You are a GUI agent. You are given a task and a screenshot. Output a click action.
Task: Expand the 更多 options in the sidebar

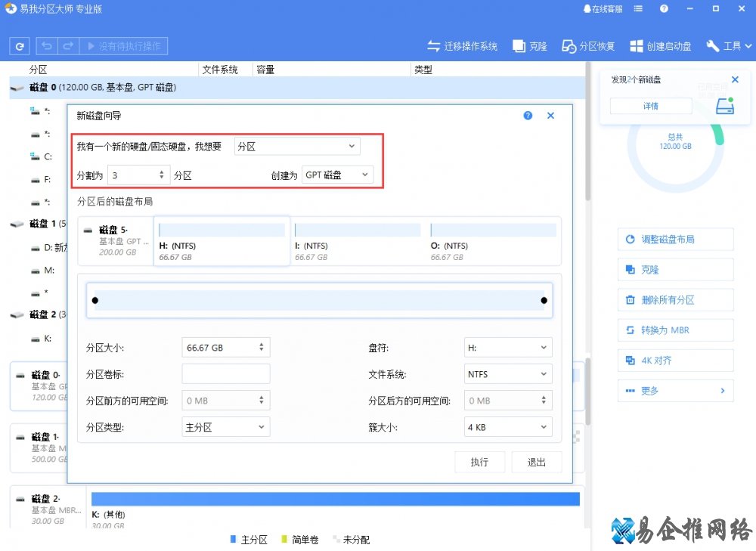click(x=675, y=391)
